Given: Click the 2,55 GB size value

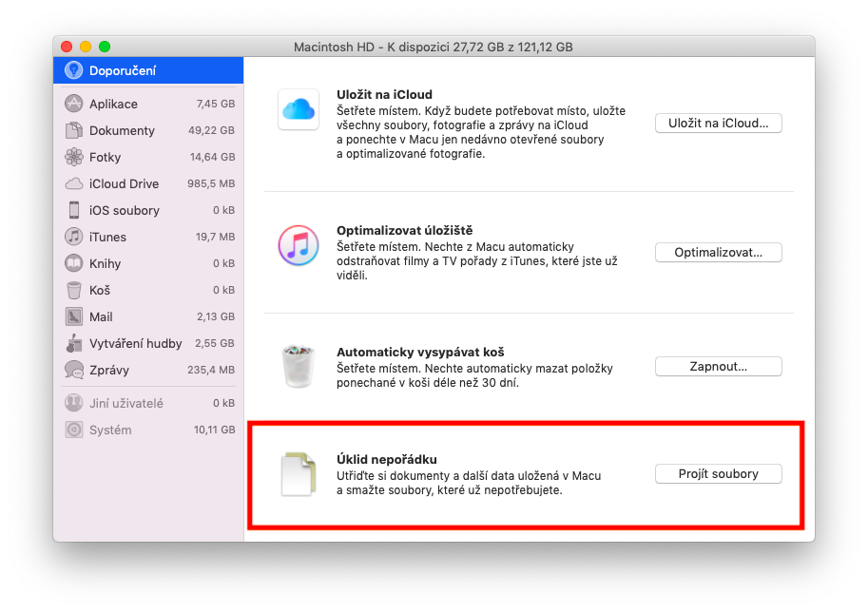Looking at the screenshot, I should tap(214, 344).
